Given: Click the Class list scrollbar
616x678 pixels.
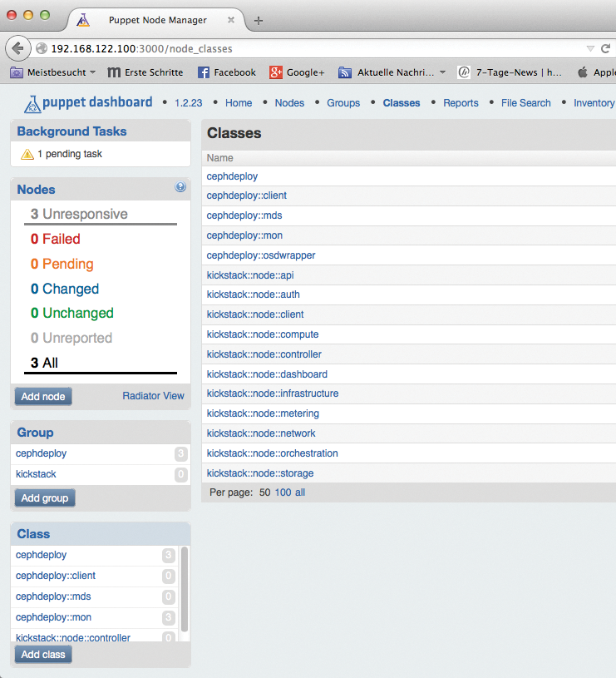Looking at the screenshot, I should click(x=185, y=586).
